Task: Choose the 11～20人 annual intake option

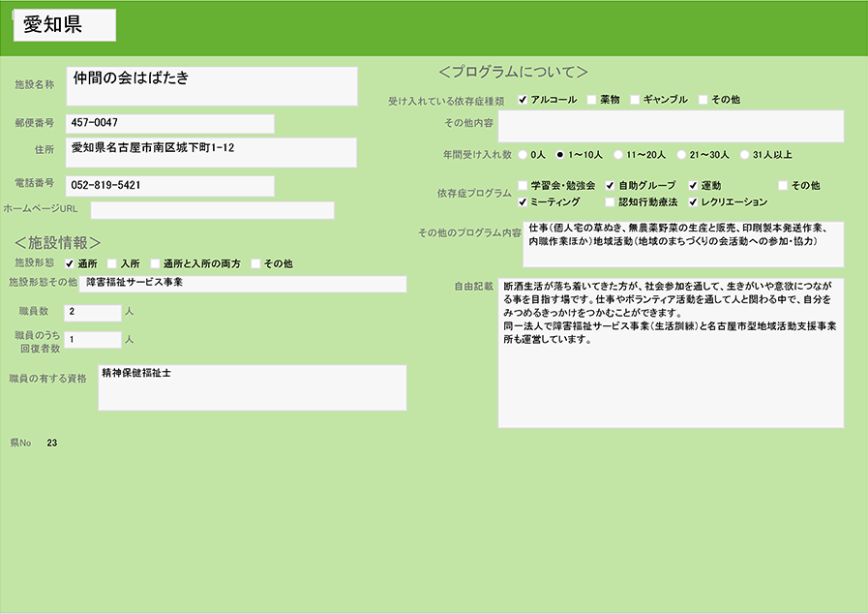Action: tap(616, 154)
